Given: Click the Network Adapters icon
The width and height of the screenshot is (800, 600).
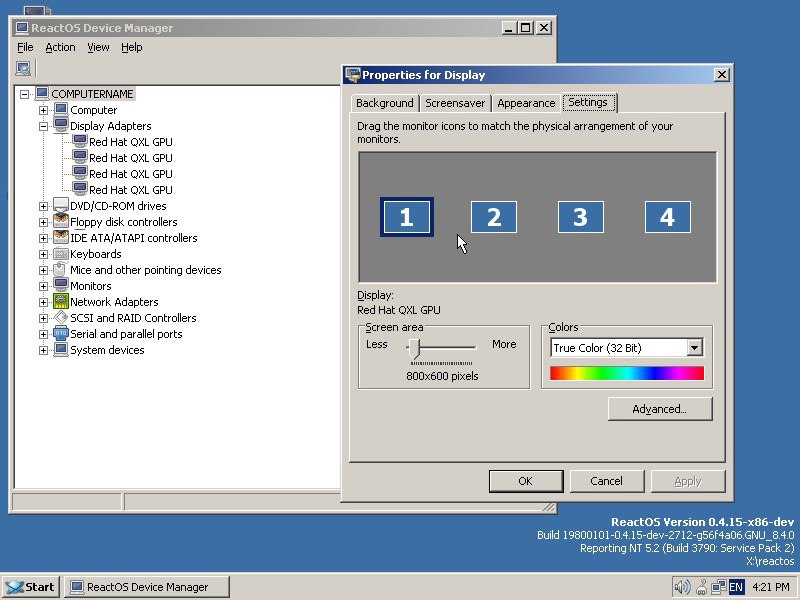Looking at the screenshot, I should coord(61,302).
